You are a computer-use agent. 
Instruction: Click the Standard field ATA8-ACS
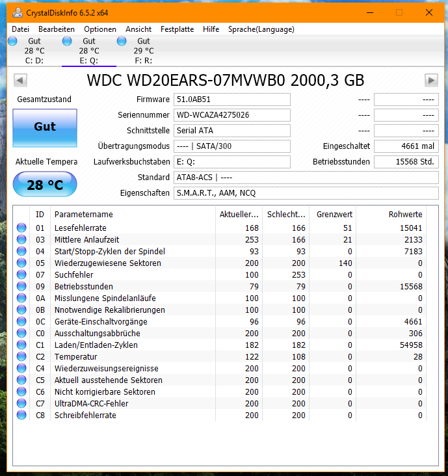coord(306,178)
